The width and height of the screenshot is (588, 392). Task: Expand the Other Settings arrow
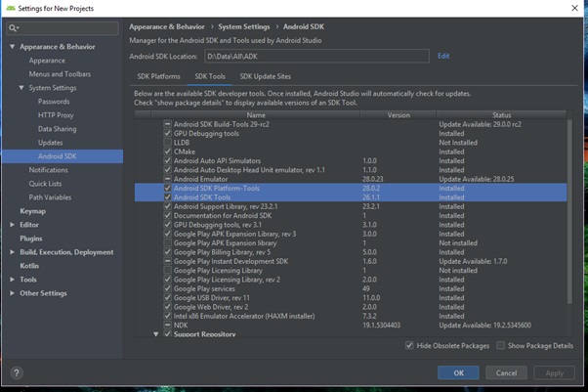(x=13, y=293)
